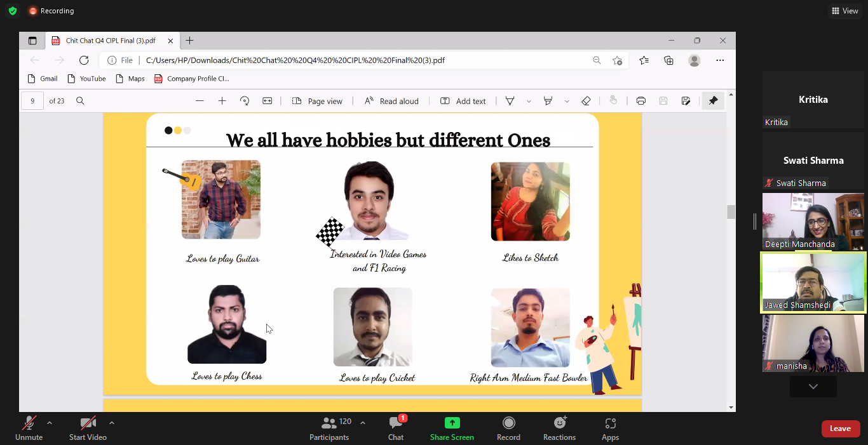This screenshot has height=445, width=868.
Task: Click Read aloud button
Action: tap(391, 101)
